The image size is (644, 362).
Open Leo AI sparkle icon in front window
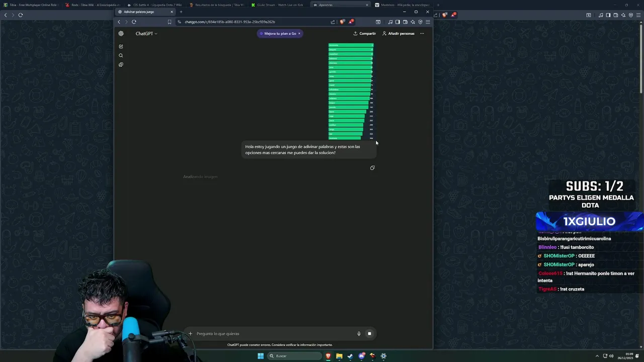click(413, 22)
